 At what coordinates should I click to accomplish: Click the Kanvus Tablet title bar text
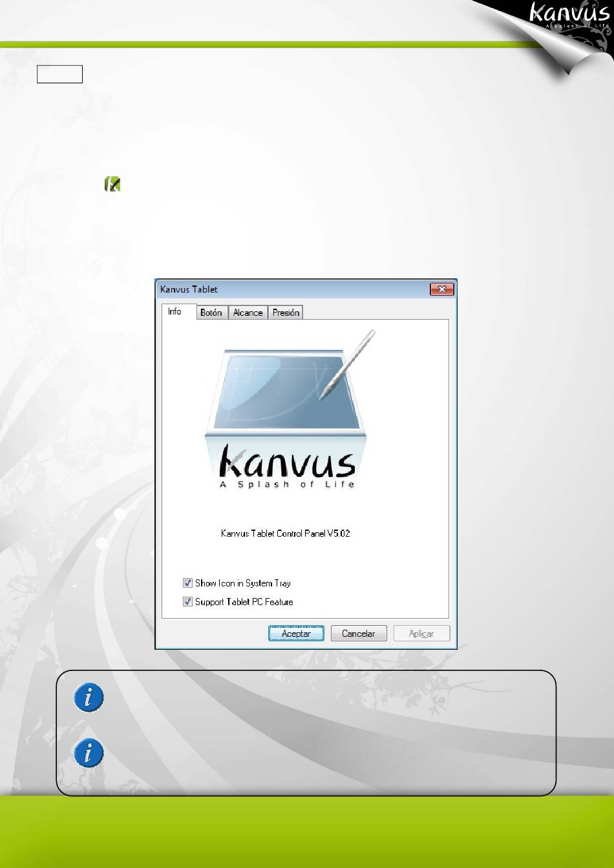[189, 289]
